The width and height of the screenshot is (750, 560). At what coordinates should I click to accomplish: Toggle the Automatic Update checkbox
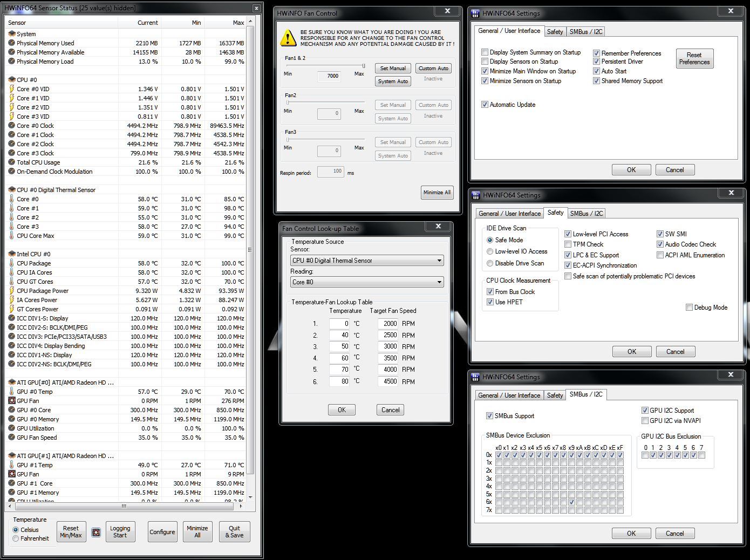coord(485,105)
